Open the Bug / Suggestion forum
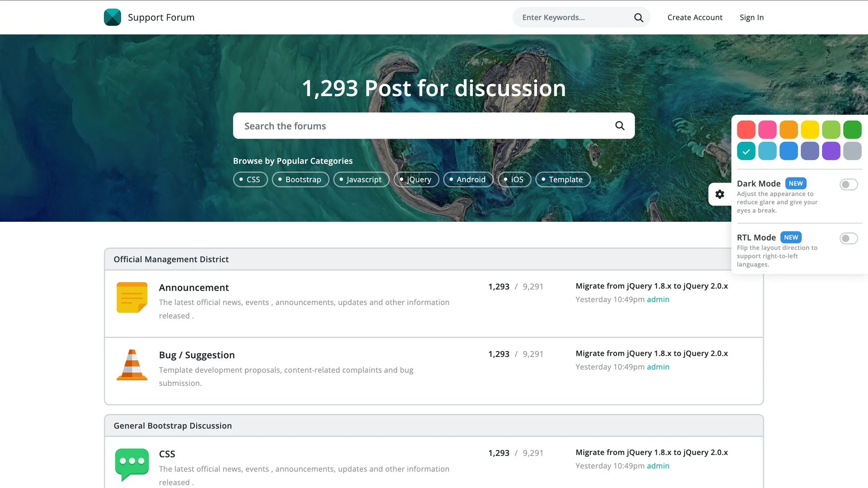 (197, 355)
